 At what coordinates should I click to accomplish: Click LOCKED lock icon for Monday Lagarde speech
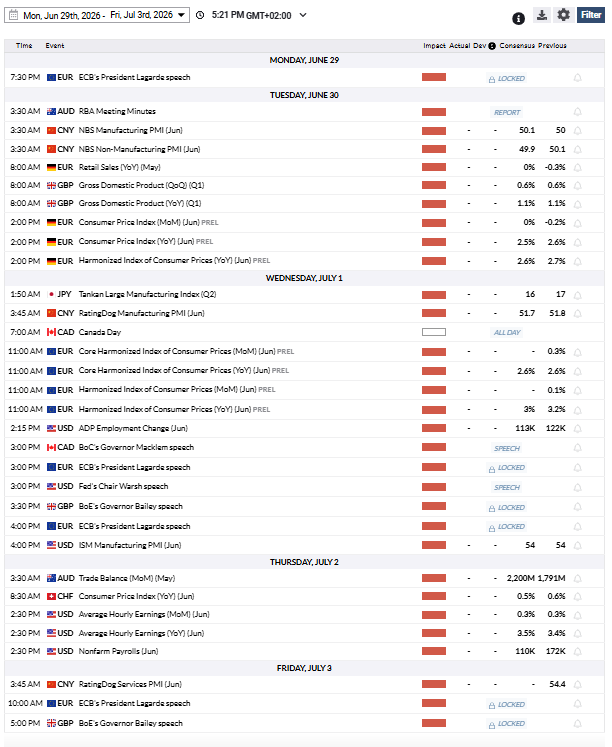click(x=492, y=79)
